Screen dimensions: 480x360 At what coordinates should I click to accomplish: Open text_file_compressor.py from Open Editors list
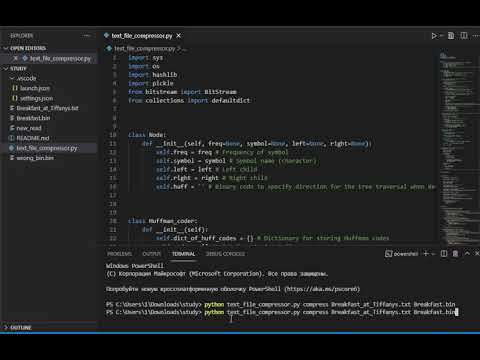[x=60, y=58]
